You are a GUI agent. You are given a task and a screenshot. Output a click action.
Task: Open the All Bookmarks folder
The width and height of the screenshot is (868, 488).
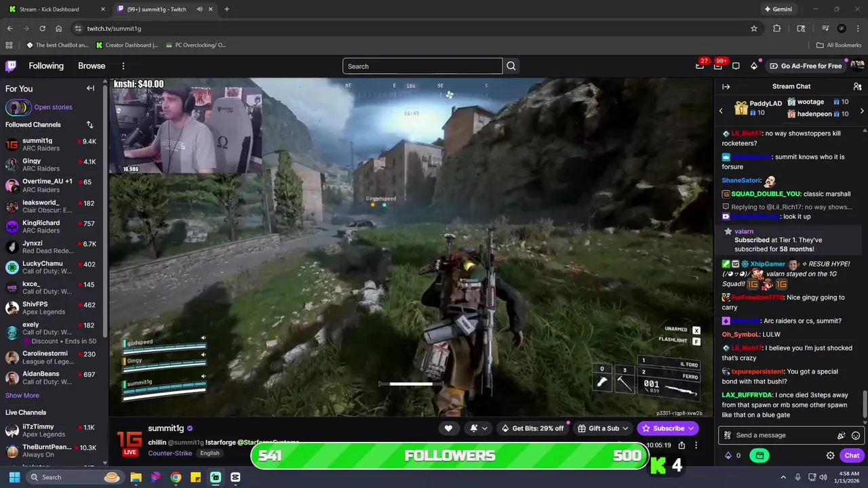coord(839,45)
